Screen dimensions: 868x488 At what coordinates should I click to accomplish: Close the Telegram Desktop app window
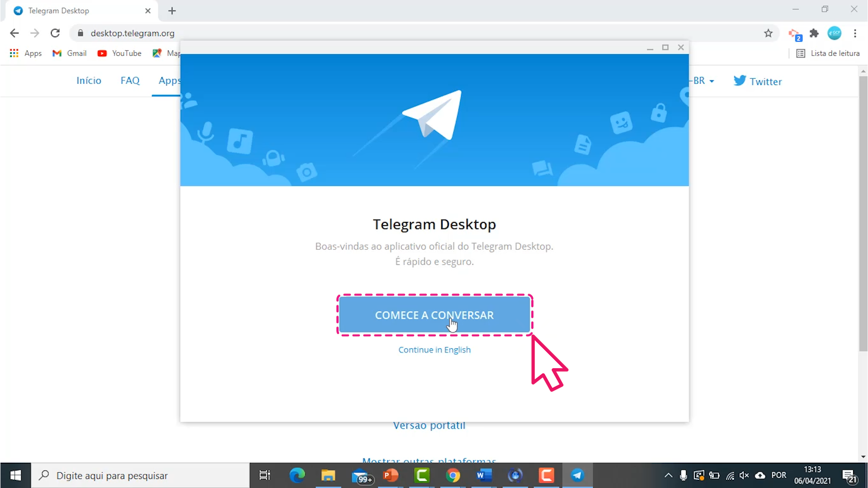(x=681, y=47)
